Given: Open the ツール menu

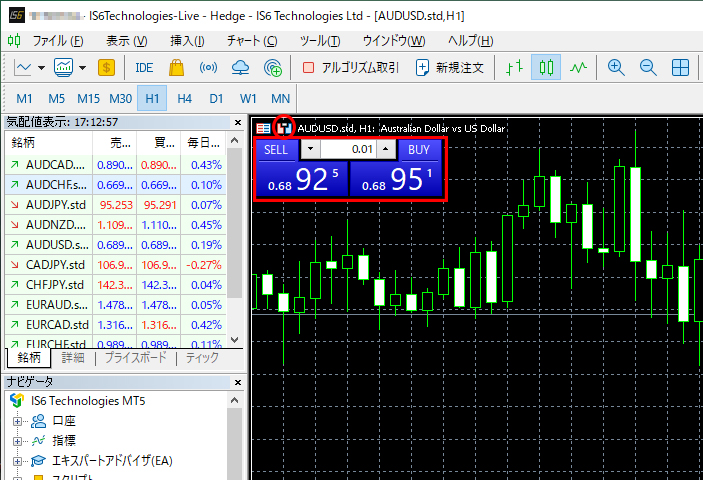Looking at the screenshot, I should coord(320,41).
